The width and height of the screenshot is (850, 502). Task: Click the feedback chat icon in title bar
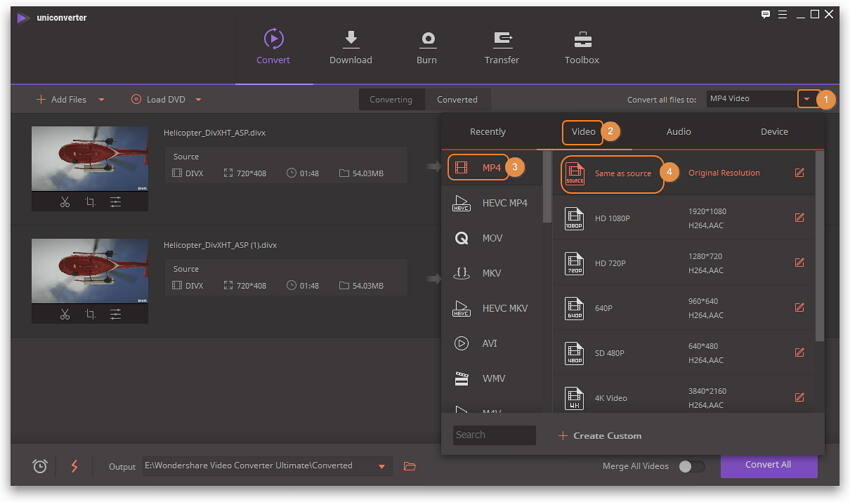[765, 15]
